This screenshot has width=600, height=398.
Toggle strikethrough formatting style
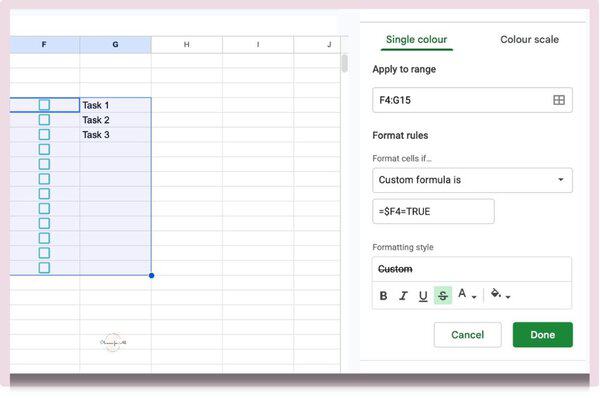pos(443,295)
